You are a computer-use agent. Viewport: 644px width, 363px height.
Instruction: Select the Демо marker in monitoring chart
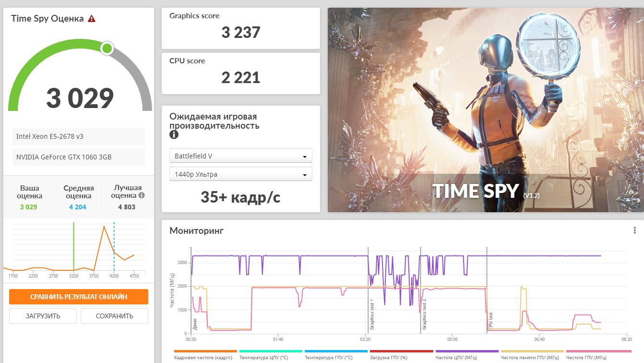(x=195, y=324)
